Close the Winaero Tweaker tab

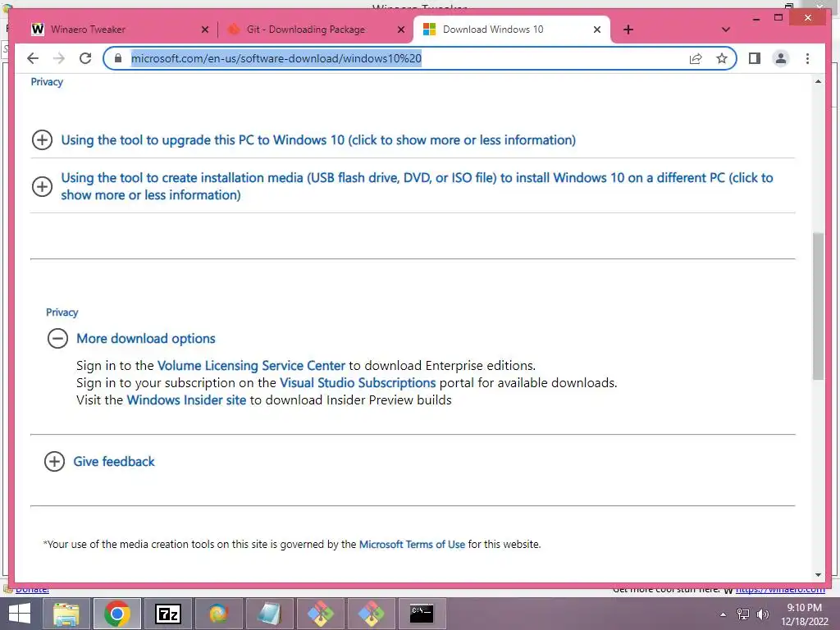coord(204,30)
